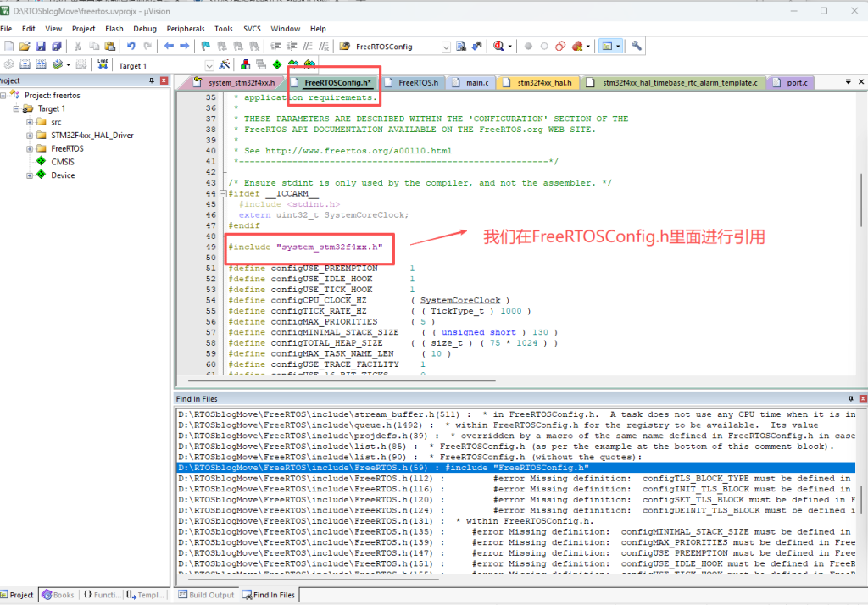Viewport: 868px width, 605px height.
Task: Select the FreeRTOS.h(59) find result line
Action: point(383,468)
